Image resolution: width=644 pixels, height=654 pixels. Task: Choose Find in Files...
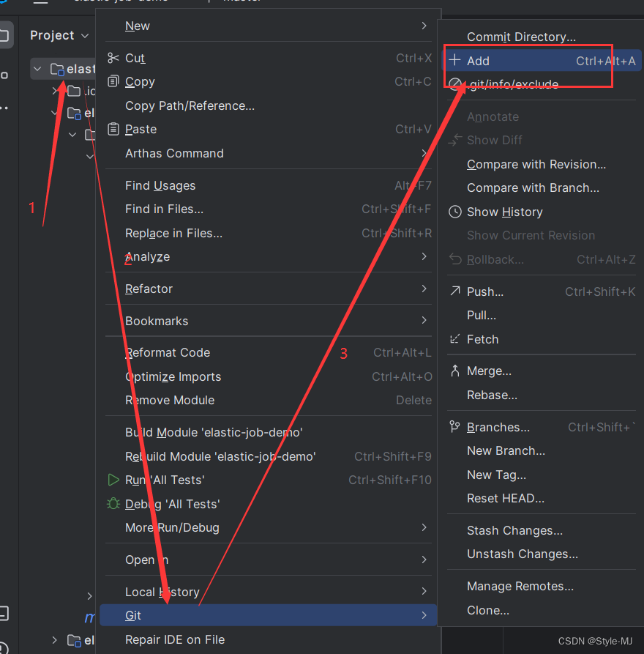[269, 209]
